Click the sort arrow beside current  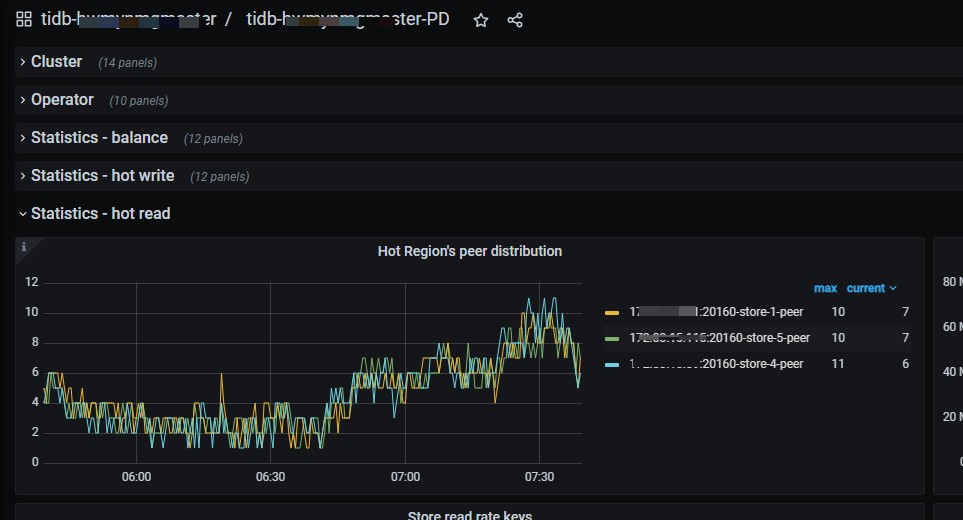point(893,288)
